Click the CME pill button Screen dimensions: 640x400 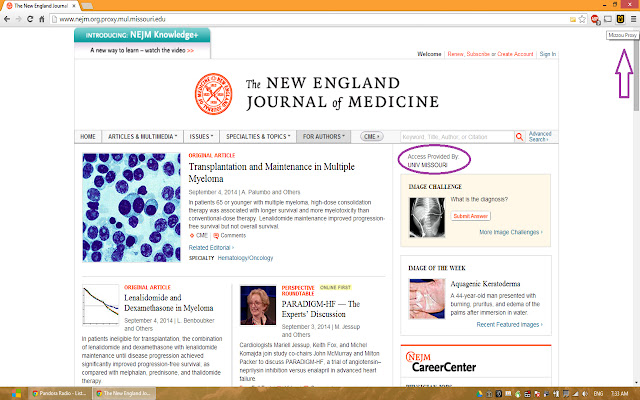pos(371,136)
